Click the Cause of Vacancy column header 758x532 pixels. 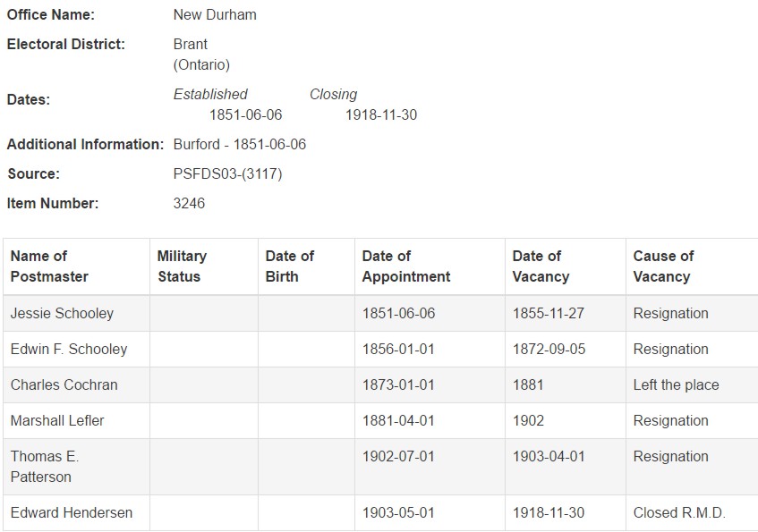coord(693,266)
